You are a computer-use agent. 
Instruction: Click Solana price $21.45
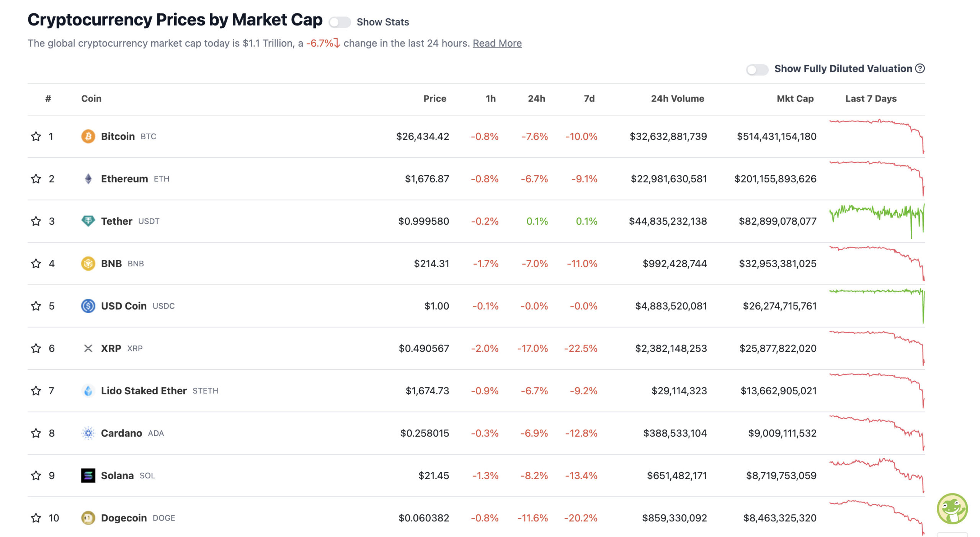(x=434, y=476)
